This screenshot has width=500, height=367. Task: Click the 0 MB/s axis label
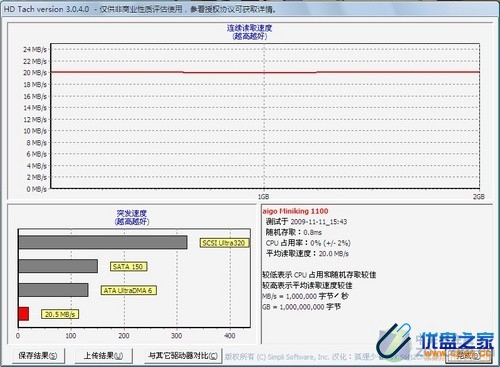(x=37, y=189)
